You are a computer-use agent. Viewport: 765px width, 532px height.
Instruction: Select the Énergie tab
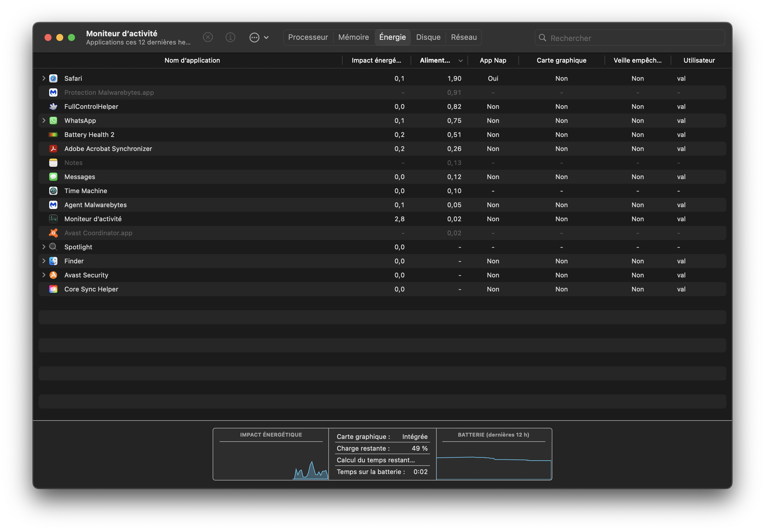pyautogui.click(x=392, y=37)
